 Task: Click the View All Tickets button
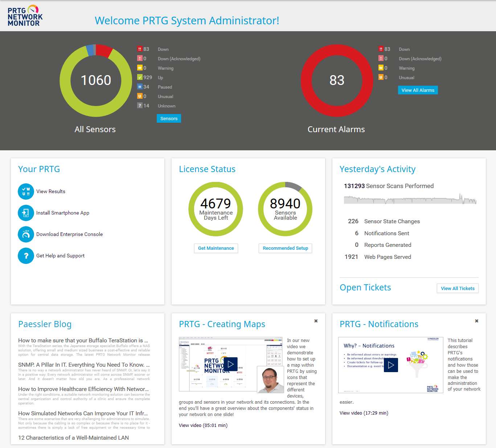tap(458, 289)
